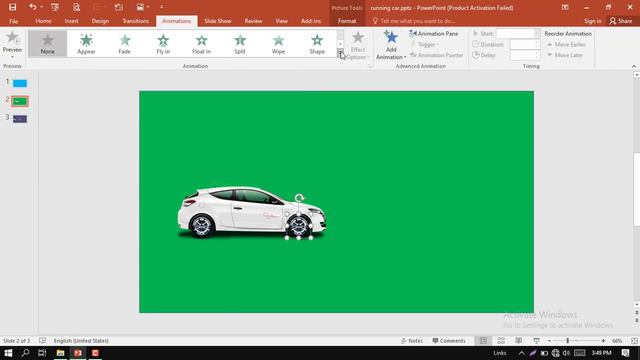Switch to Reading view

518,340
